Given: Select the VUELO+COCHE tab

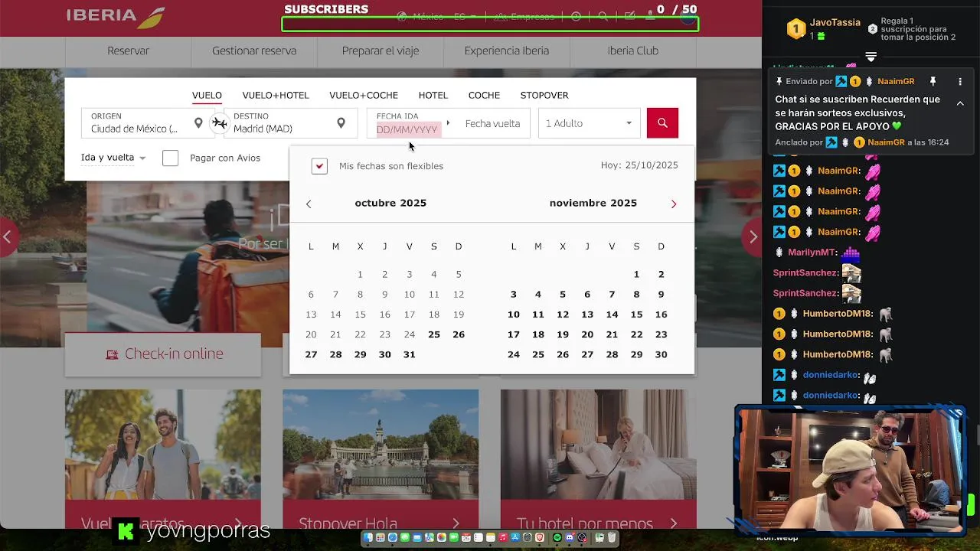Looking at the screenshot, I should pyautogui.click(x=364, y=96).
